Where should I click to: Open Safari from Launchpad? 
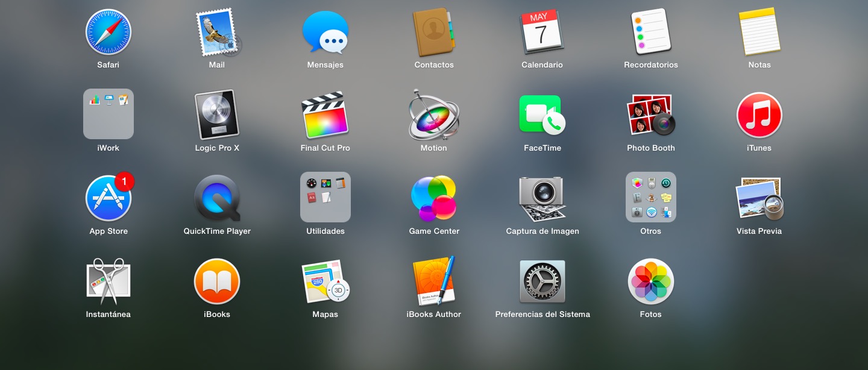click(108, 31)
